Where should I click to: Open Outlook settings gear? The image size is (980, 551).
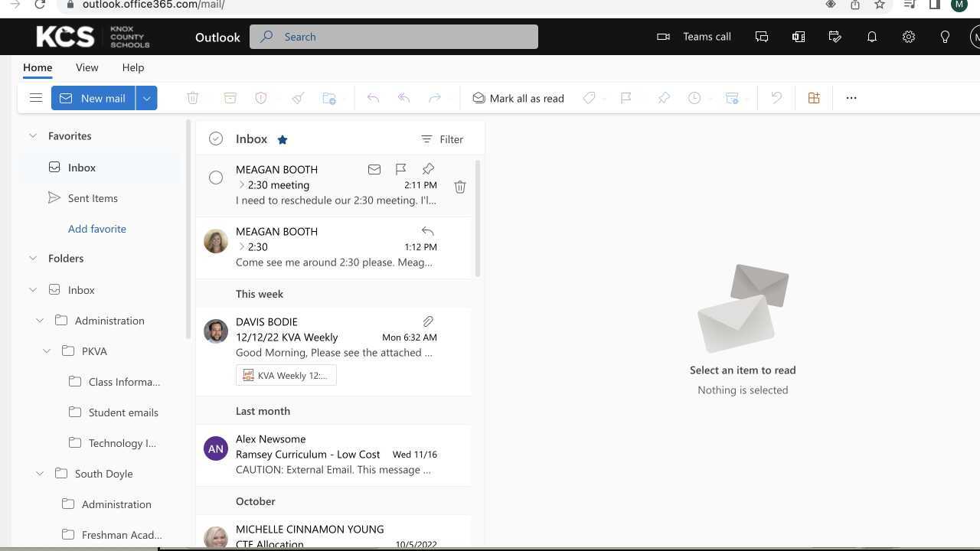point(908,36)
